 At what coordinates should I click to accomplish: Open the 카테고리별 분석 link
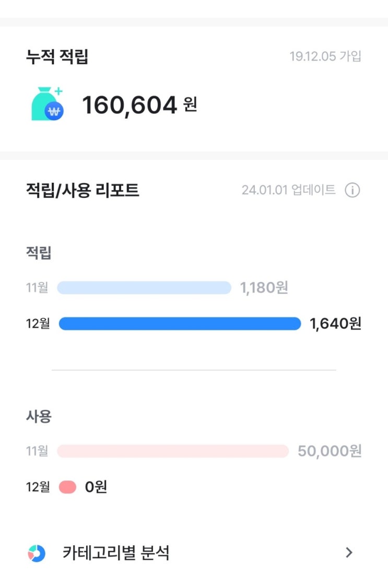[x=116, y=552]
